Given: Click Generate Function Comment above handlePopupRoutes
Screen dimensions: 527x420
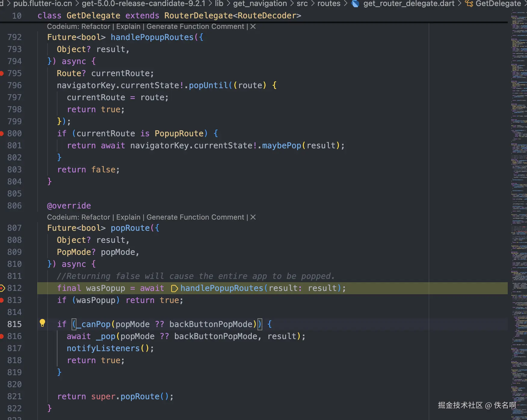Looking at the screenshot, I should (195, 26).
